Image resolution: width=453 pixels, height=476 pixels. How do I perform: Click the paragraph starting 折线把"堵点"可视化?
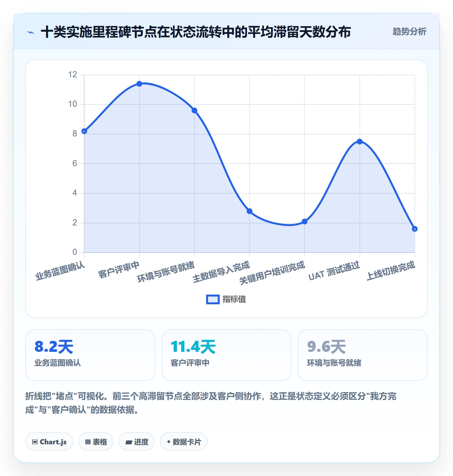click(x=211, y=403)
